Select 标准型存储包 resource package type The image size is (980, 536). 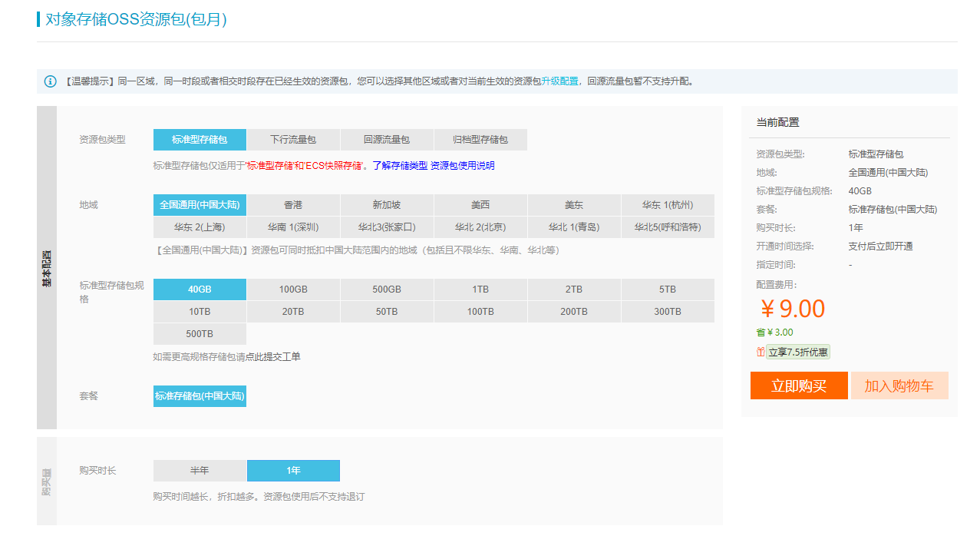pyautogui.click(x=200, y=140)
